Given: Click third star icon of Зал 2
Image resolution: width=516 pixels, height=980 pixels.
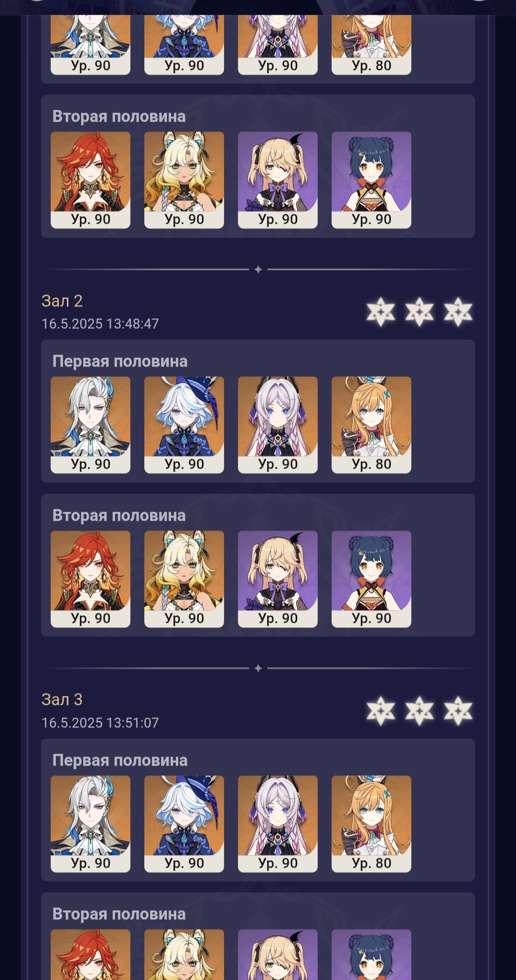Looking at the screenshot, I should pyautogui.click(x=458, y=312).
